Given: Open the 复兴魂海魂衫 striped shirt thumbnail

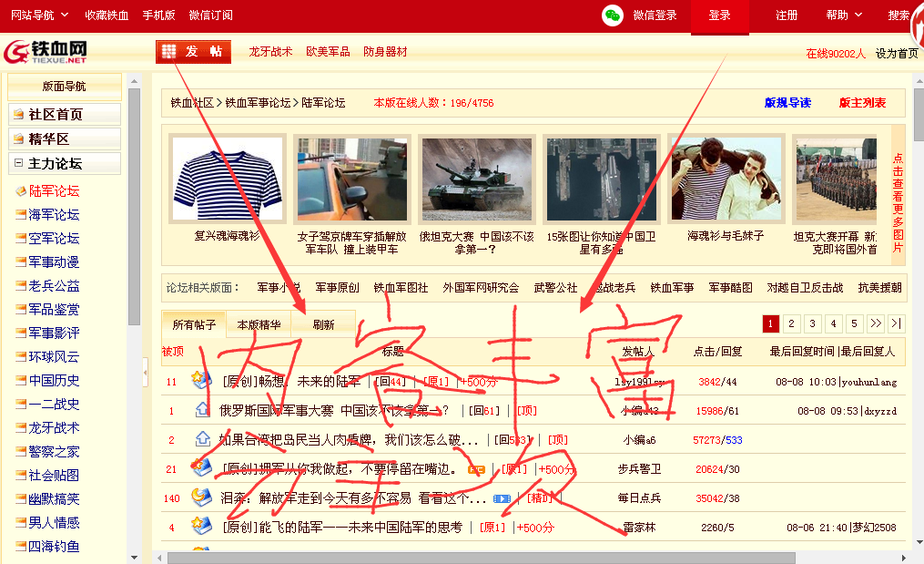Looking at the screenshot, I should coord(227,179).
